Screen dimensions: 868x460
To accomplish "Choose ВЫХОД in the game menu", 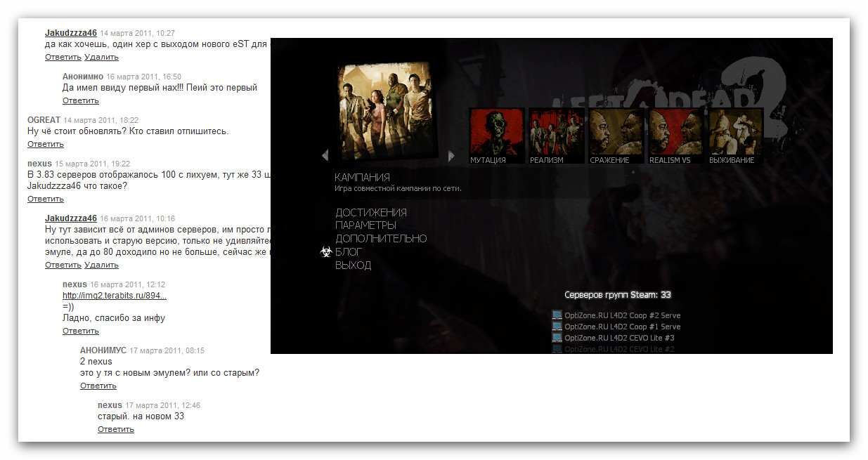I will pos(354,265).
